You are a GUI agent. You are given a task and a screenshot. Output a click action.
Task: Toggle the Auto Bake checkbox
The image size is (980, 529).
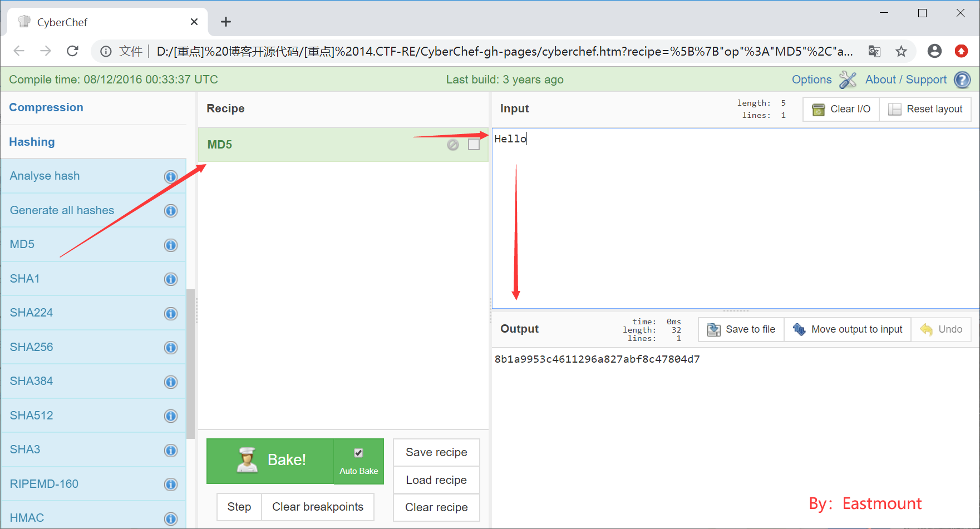pyautogui.click(x=358, y=453)
